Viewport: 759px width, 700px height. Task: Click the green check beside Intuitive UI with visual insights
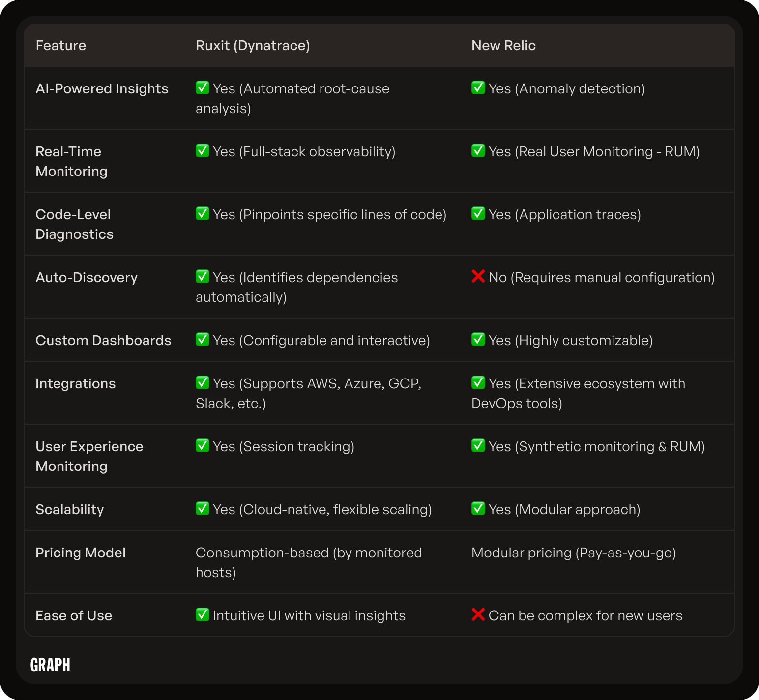203,614
